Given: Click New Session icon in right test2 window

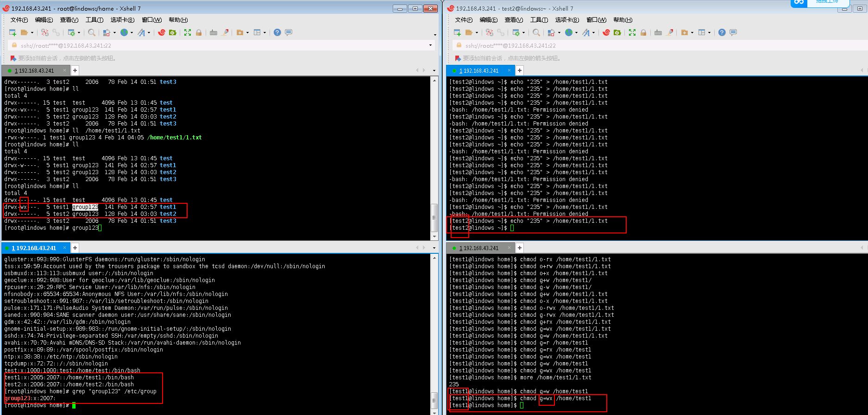Looking at the screenshot, I should (458, 32).
